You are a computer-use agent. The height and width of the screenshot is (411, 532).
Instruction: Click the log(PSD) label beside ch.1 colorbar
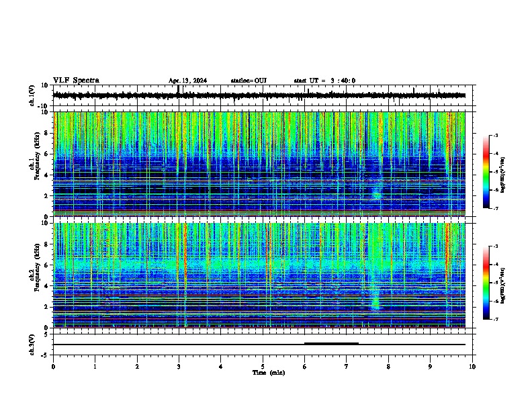pyautogui.click(x=502, y=175)
